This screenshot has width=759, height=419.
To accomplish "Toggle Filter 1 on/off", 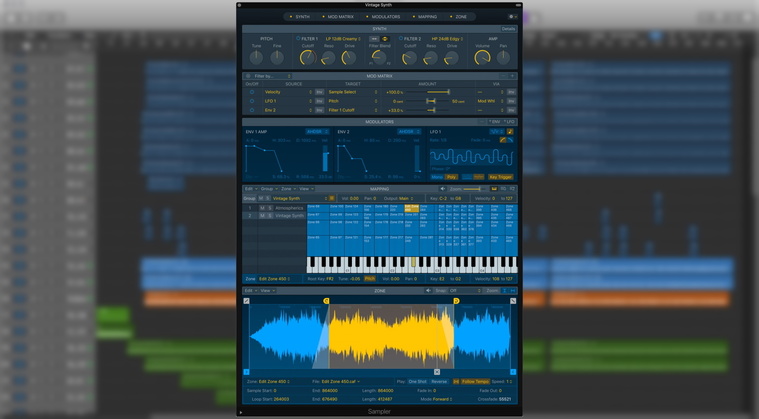I will (298, 38).
